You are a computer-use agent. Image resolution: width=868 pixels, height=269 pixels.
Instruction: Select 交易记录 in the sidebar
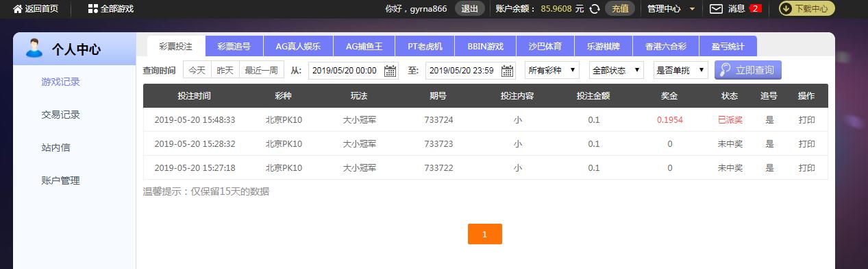(x=61, y=115)
